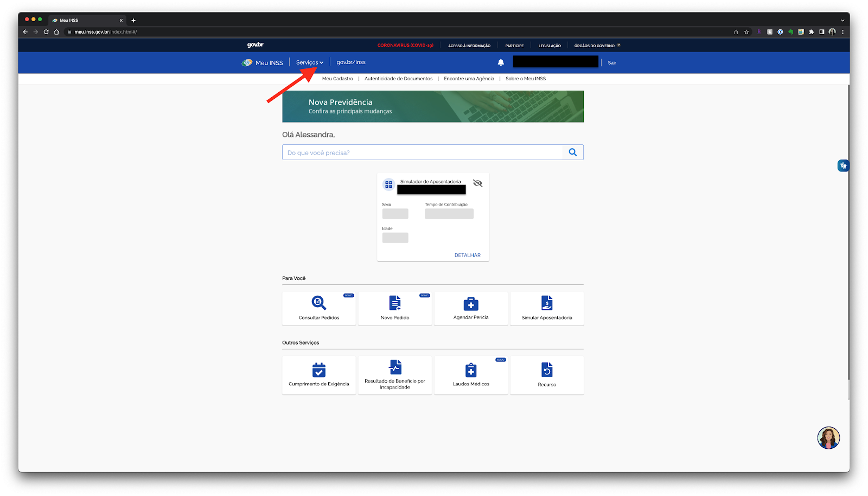Click ACESSO À INFORMAÇÃO link
The width and height of the screenshot is (868, 496).
coord(469,46)
